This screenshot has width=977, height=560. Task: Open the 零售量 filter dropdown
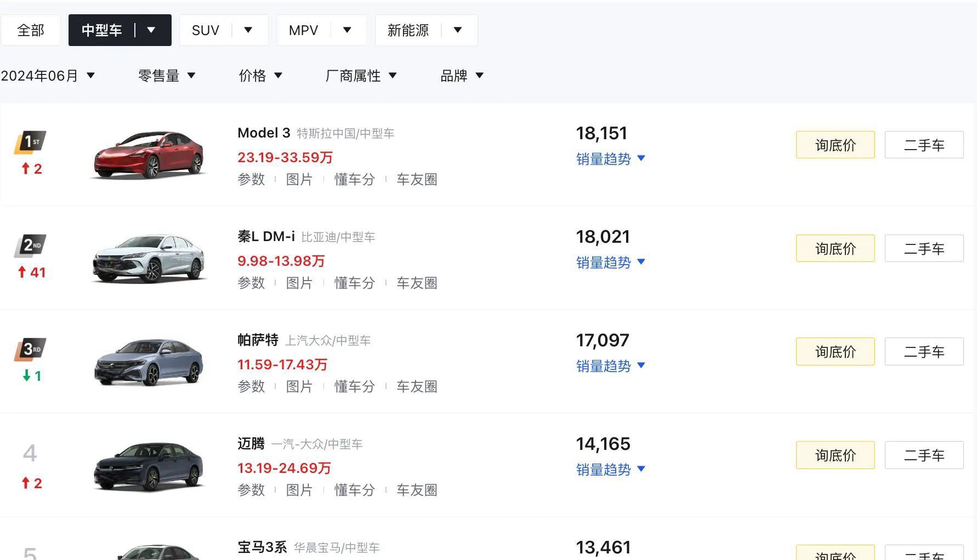point(167,76)
